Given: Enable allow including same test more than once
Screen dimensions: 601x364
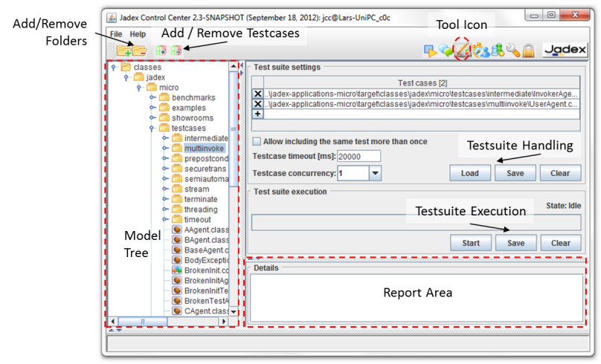Looking at the screenshot, I should coord(257,141).
